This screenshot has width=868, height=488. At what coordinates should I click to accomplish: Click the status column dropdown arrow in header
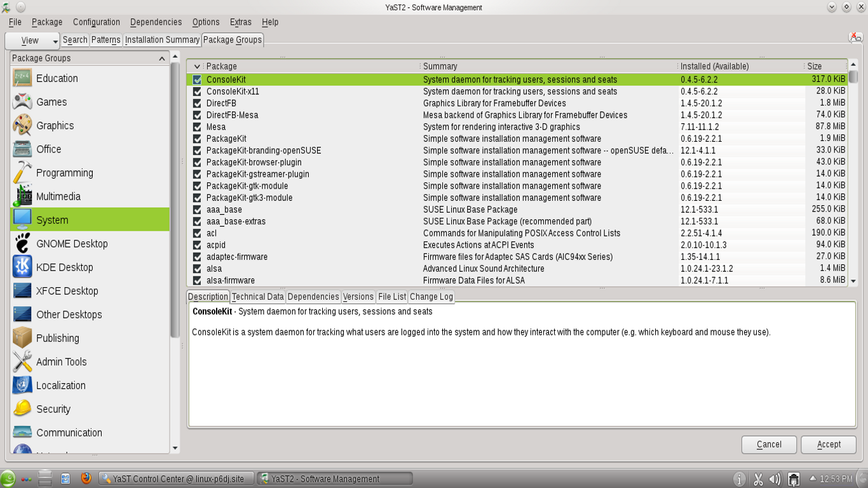197,66
